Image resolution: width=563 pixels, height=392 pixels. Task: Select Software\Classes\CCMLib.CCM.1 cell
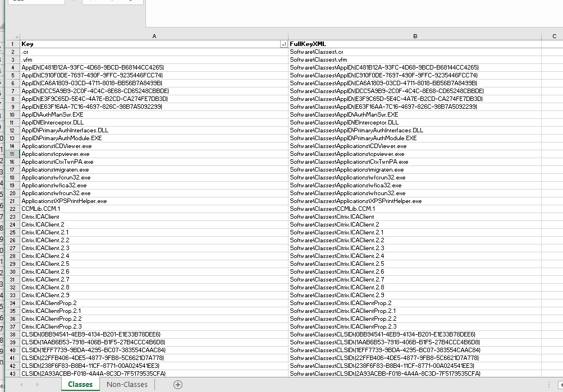pyautogui.click(x=415, y=209)
